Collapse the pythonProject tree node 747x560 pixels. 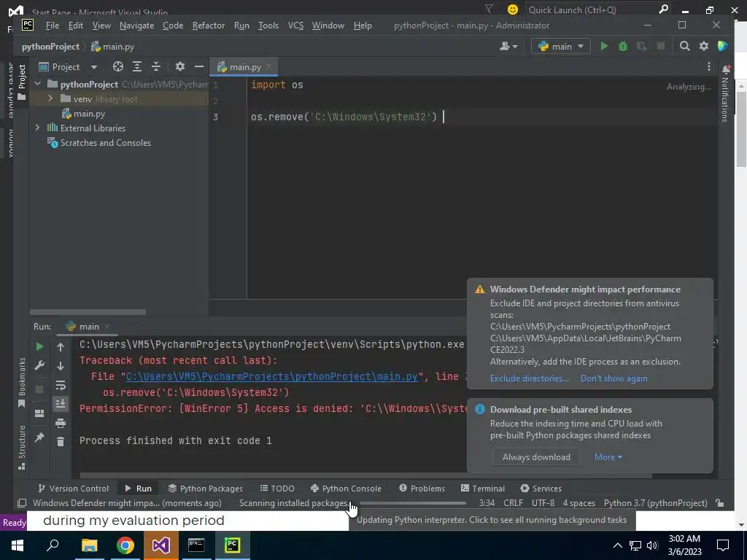pos(38,85)
